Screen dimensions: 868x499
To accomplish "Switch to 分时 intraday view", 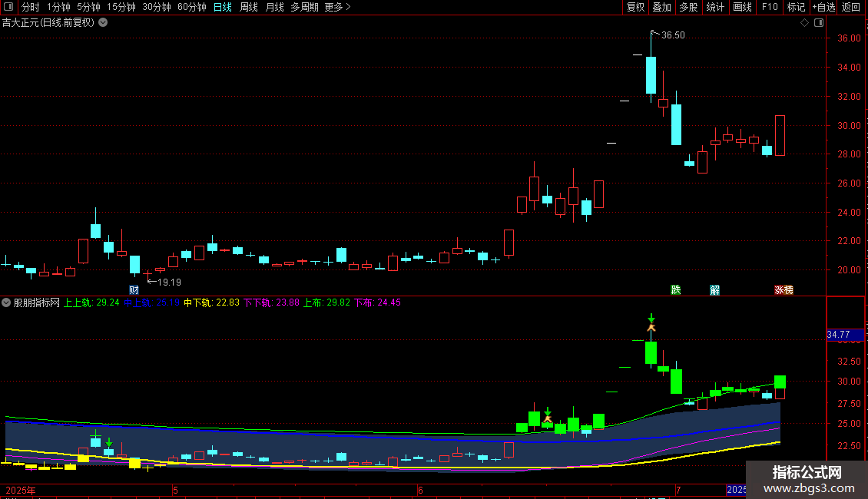I will coord(31,7).
